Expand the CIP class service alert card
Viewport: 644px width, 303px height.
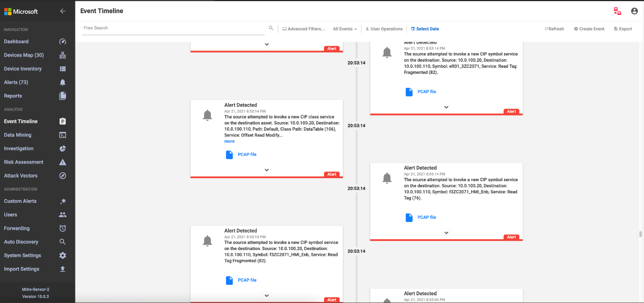click(267, 170)
